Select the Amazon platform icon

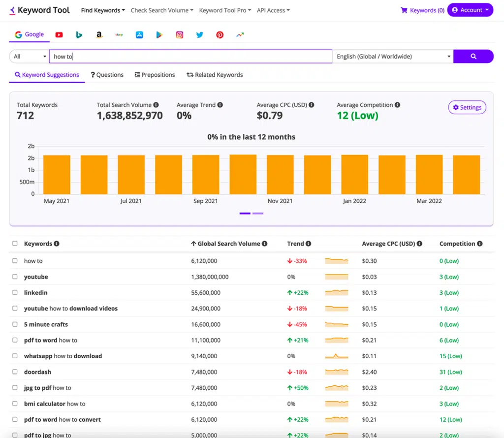(99, 34)
